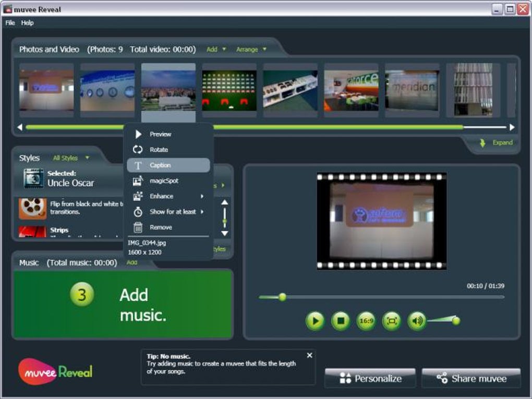Image resolution: width=532 pixels, height=399 pixels.
Task: Click the Enhance icon in context menu
Action: (x=138, y=196)
